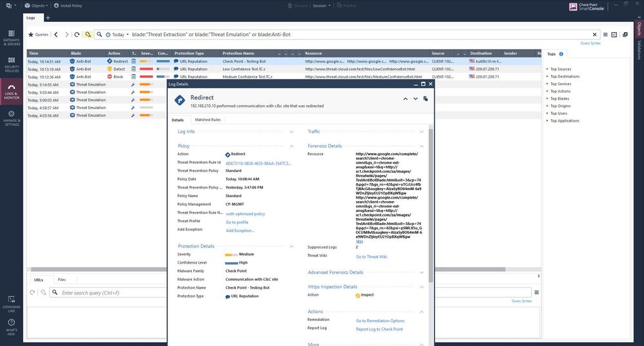644x346 pixels.
Task: Click the Add Exception link
Action: (240, 230)
